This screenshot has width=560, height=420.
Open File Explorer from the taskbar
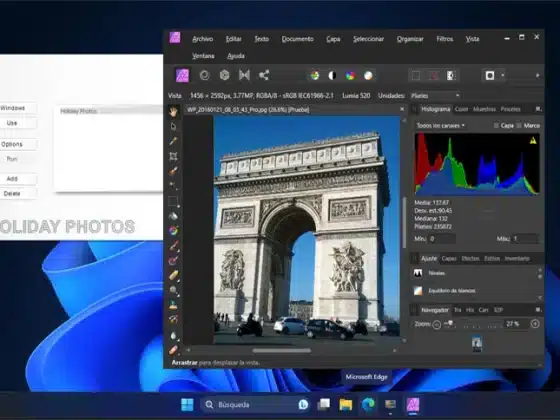point(346,405)
